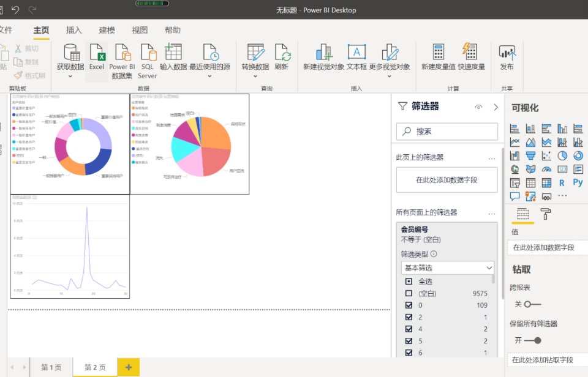Uncheck the value 6 filter checkbox
Screen dimensions: 588x377
point(409,353)
